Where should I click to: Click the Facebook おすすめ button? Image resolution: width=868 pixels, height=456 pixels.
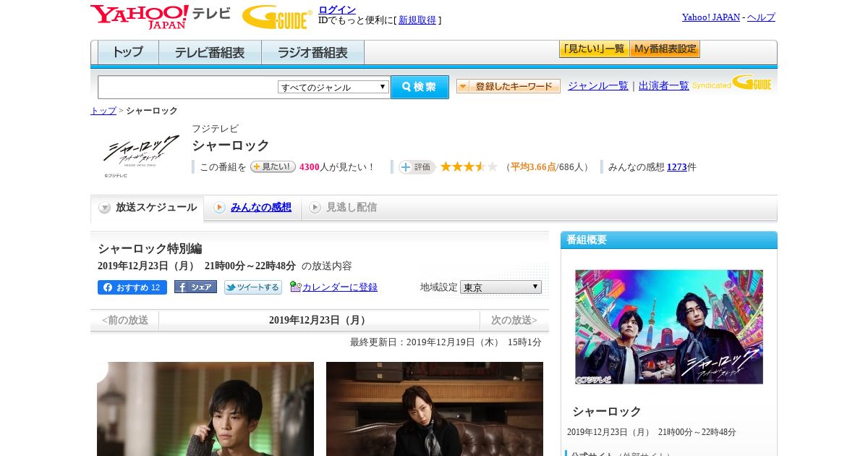coord(132,287)
